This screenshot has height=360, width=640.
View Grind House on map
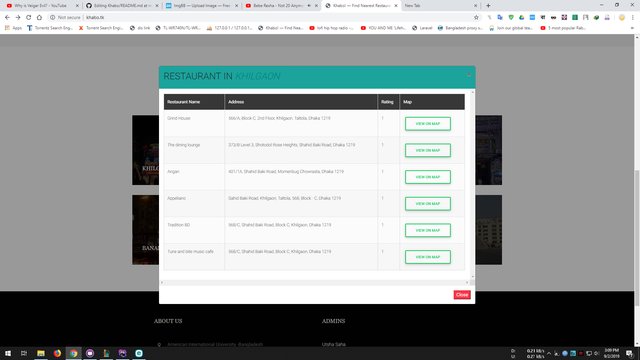tap(428, 124)
